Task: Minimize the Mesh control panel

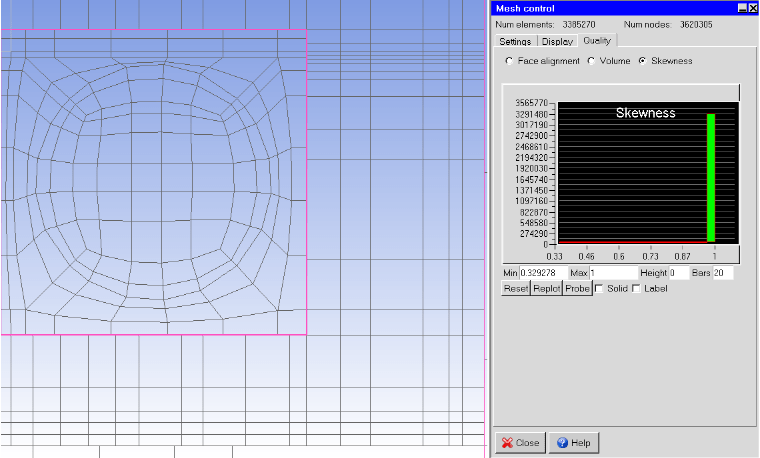Action: pos(742,8)
